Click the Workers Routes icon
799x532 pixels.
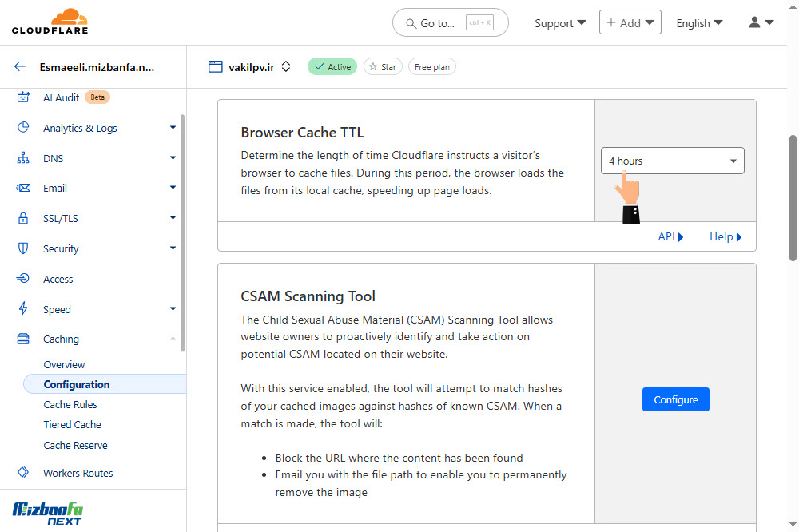(x=23, y=472)
